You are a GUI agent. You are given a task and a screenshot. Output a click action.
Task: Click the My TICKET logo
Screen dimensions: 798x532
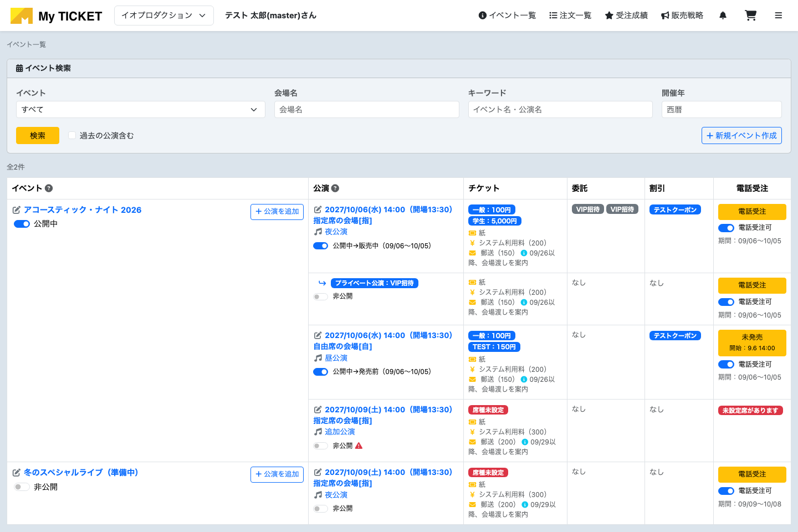coord(56,16)
